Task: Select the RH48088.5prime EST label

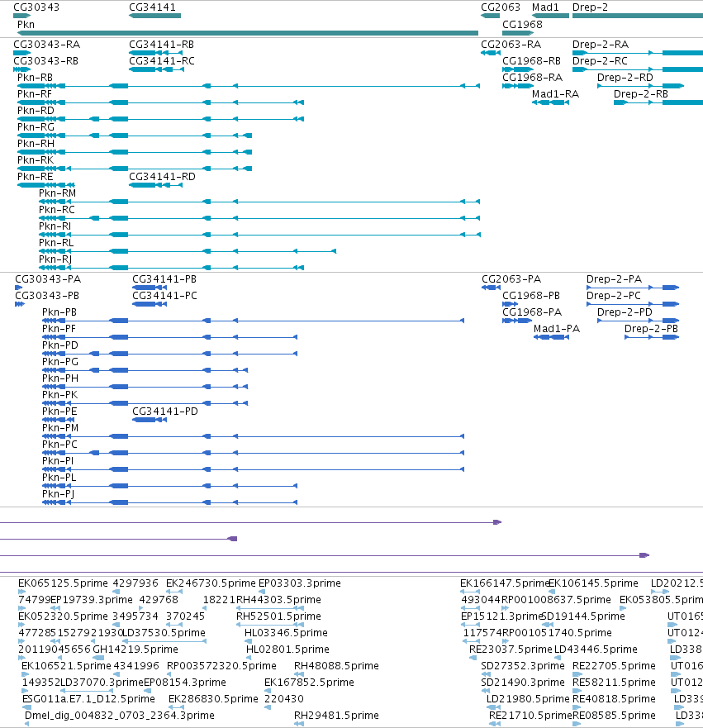Action: click(x=336, y=666)
